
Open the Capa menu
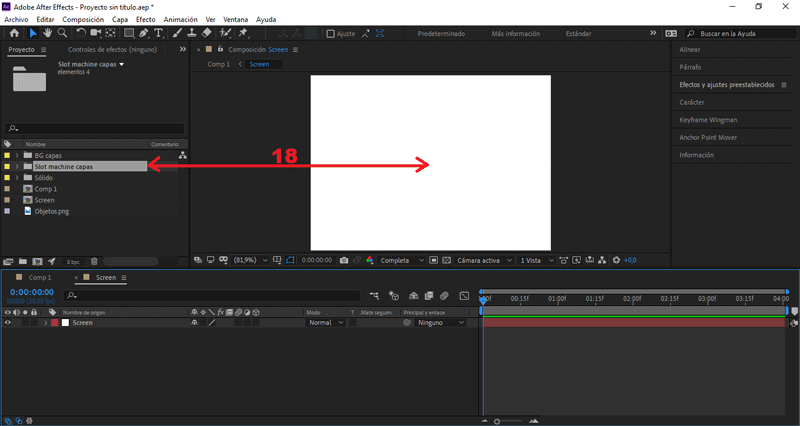(x=120, y=19)
